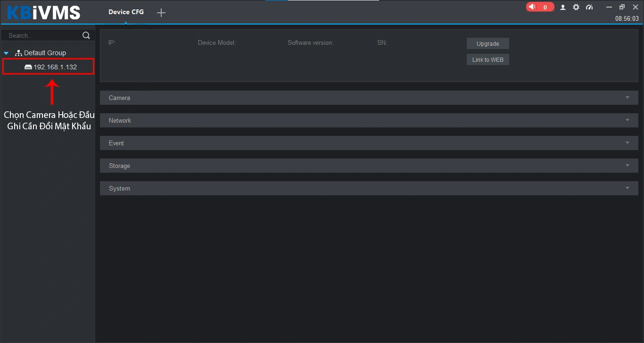Switch to the Device CFG tab
Screen dimensions: 644x343
(x=126, y=12)
